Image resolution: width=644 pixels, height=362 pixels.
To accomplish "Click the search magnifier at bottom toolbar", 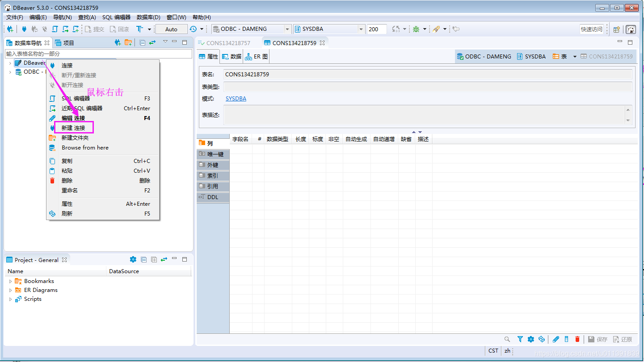I will pos(507,339).
